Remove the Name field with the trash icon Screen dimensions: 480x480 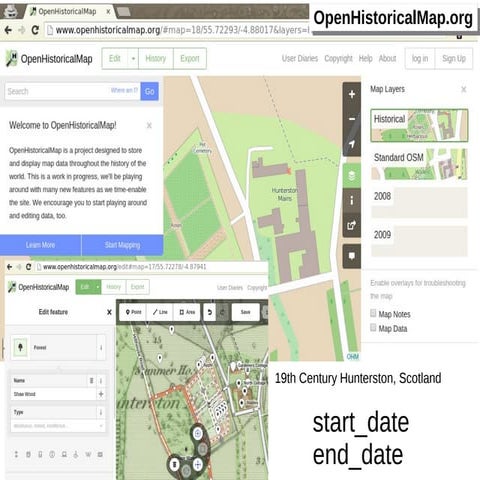point(91,380)
